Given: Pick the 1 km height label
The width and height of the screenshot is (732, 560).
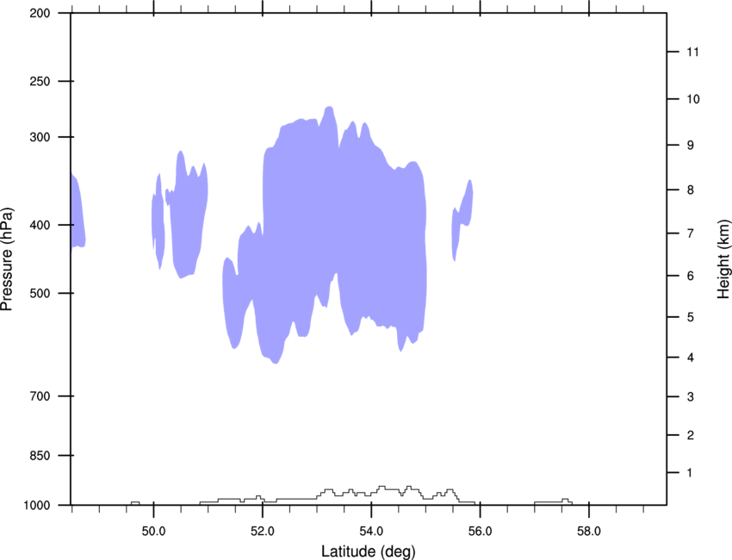Looking at the screenshot, I should pos(691,473).
